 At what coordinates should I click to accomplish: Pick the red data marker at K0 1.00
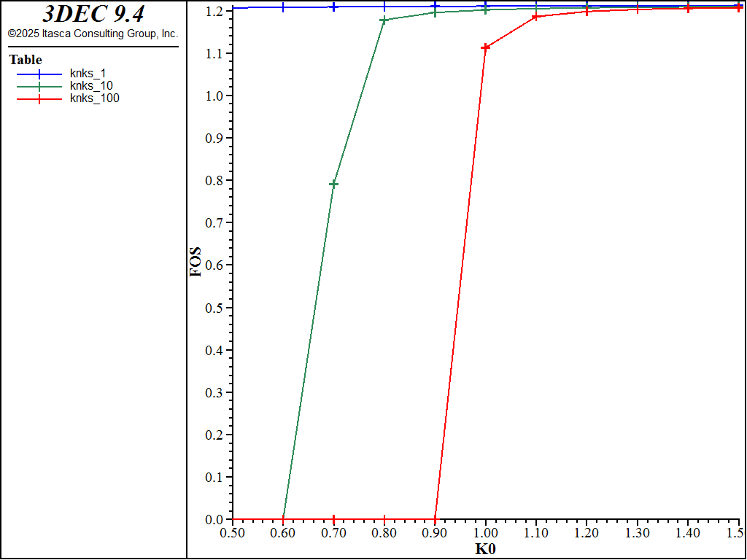coord(486,47)
